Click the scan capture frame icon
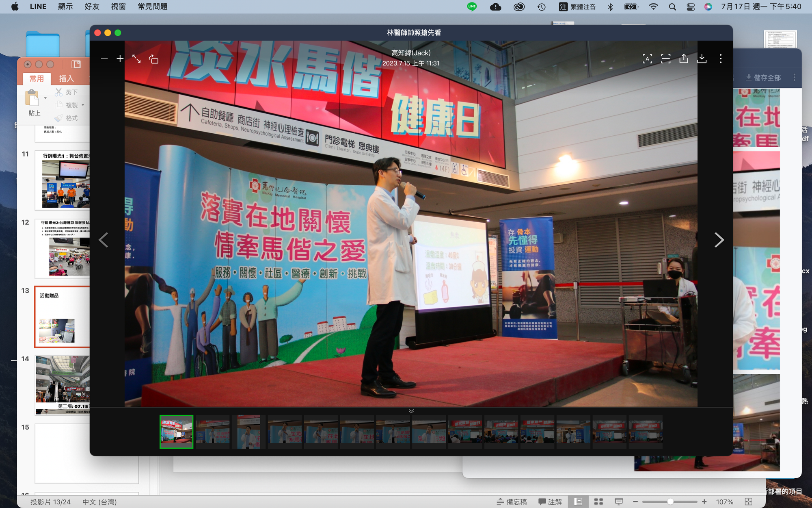The height and width of the screenshot is (508, 812). coord(665,59)
